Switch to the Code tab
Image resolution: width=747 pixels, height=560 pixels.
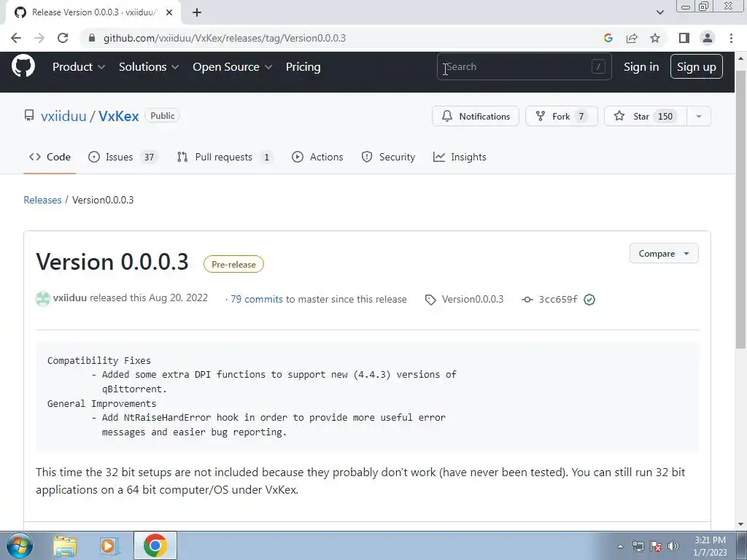[50, 157]
